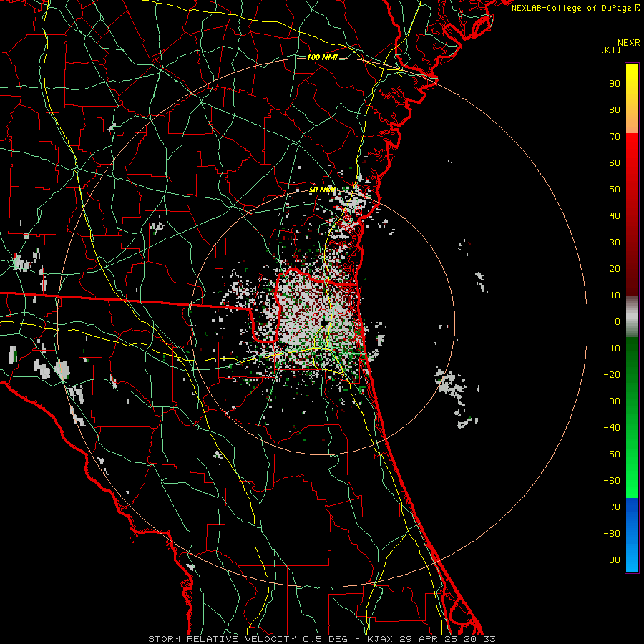The image size is (644, 644).
Task: Click the [KT] units label
Action: pos(611,49)
